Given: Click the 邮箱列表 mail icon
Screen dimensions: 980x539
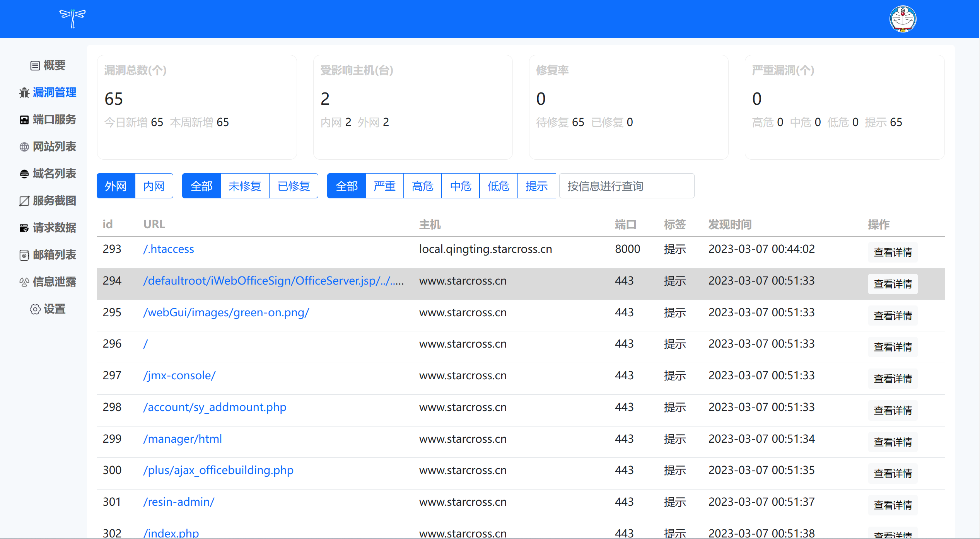Looking at the screenshot, I should coord(24,255).
